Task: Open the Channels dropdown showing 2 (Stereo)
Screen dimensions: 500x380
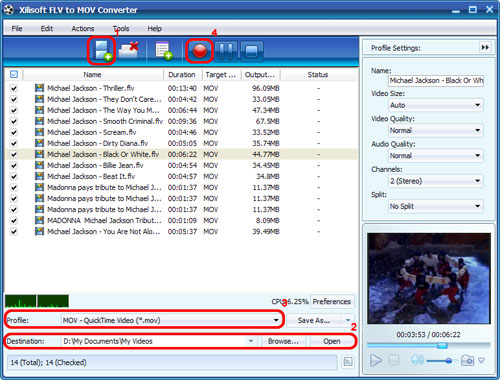Action: [436, 181]
